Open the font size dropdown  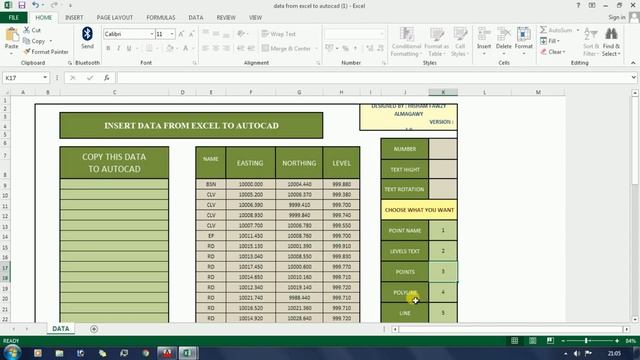click(x=172, y=34)
